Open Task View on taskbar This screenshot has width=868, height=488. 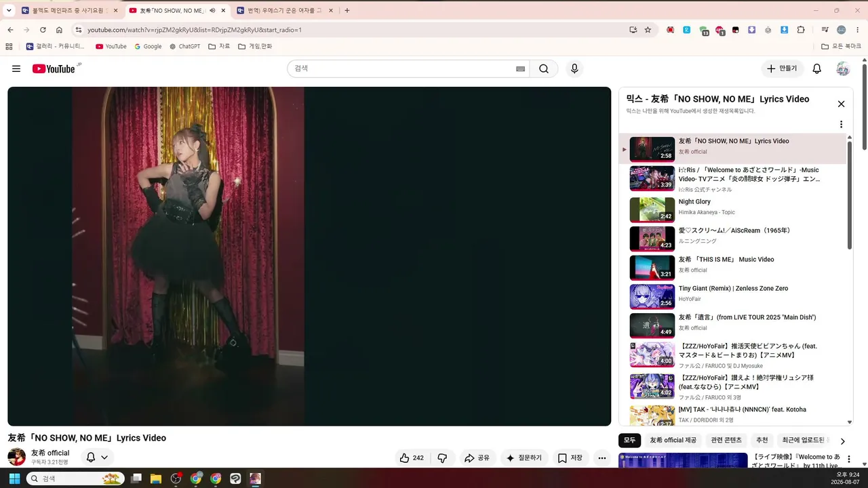click(x=136, y=479)
